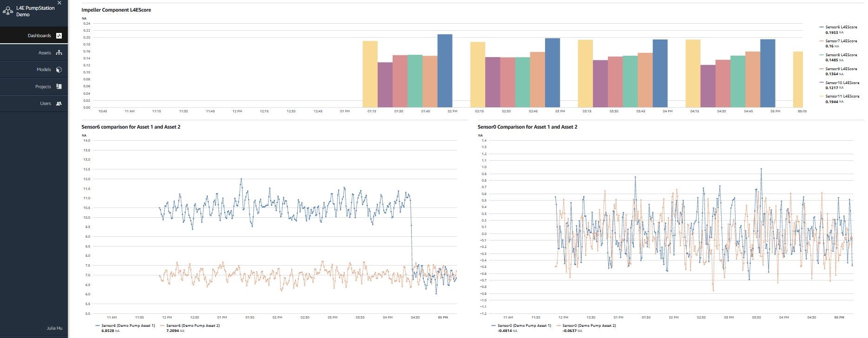Click the L4E PumpStation Demo portal logo icon
Screen dimensions: 868x338
tap(8, 11)
